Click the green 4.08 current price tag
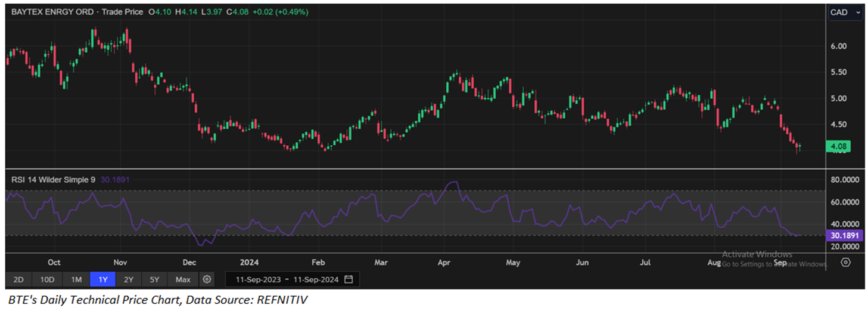 point(837,146)
